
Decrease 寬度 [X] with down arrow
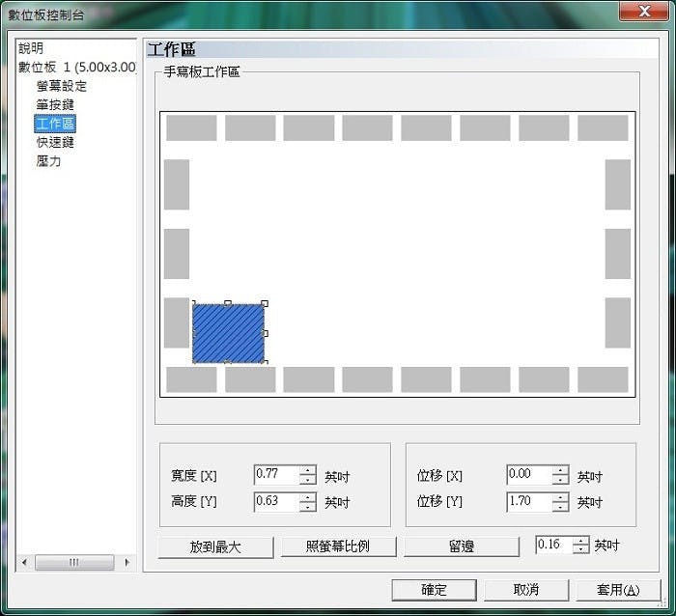308,479
